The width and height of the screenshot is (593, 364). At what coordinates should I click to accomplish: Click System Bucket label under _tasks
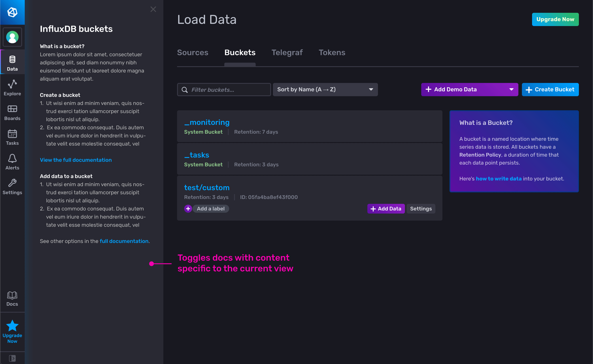[x=203, y=164]
